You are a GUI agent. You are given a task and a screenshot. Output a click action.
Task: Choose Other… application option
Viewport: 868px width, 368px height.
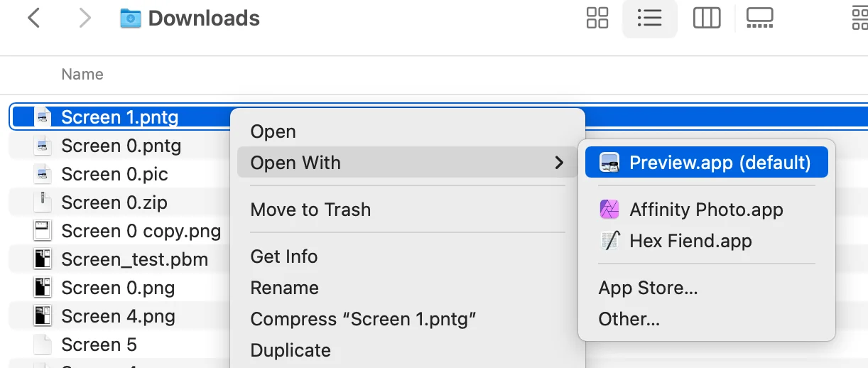pos(629,319)
